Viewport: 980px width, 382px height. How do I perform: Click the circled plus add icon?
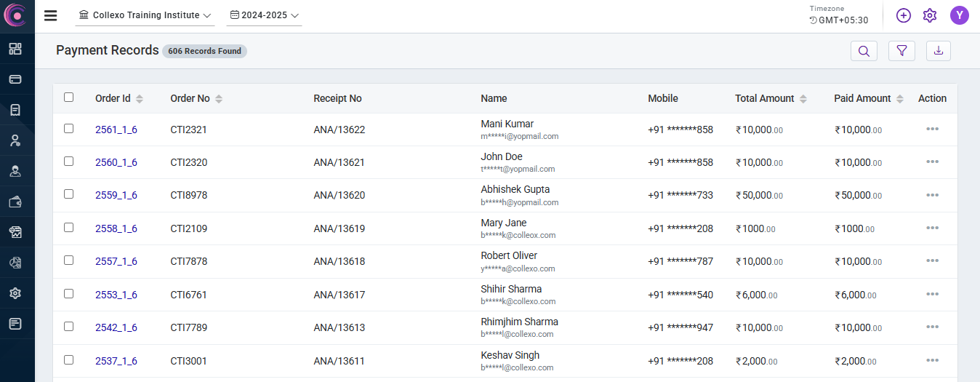(x=904, y=15)
